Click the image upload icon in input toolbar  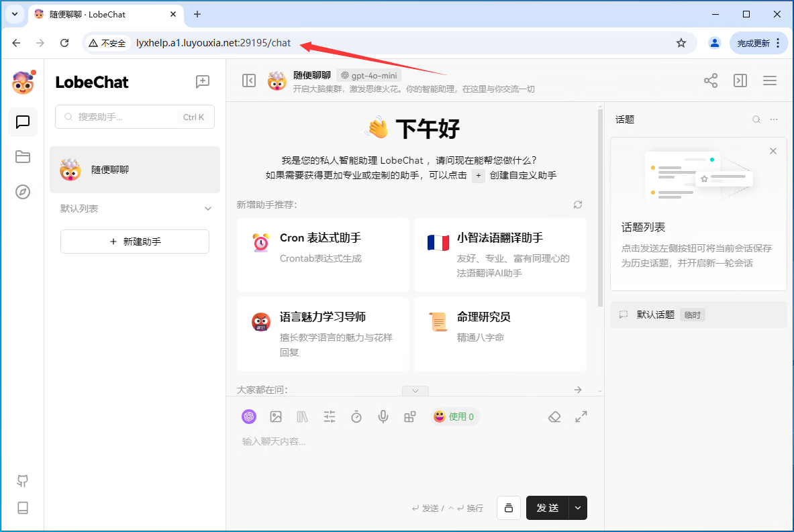tap(276, 417)
